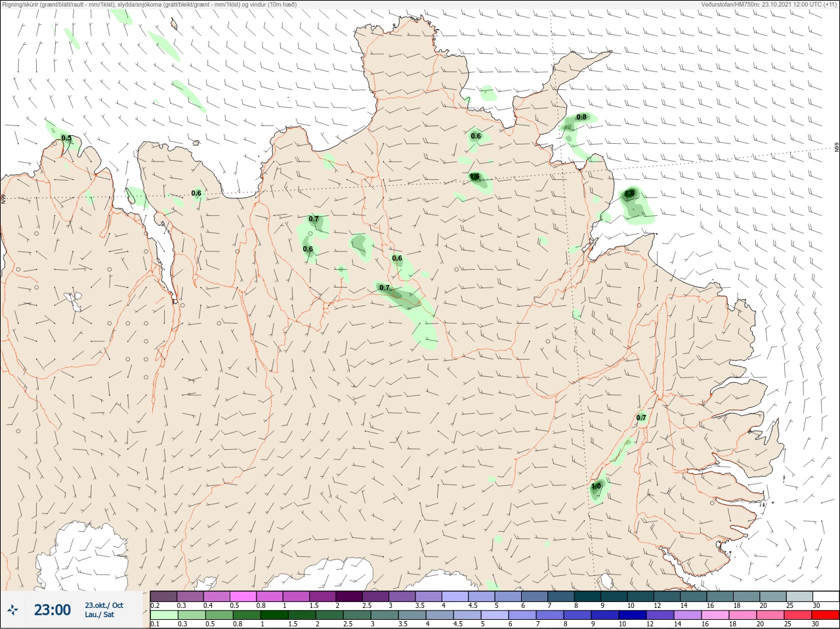
Task: Click the 'Veðurstofan/HM750m' model run label
Action: pyautogui.click(x=730, y=4)
